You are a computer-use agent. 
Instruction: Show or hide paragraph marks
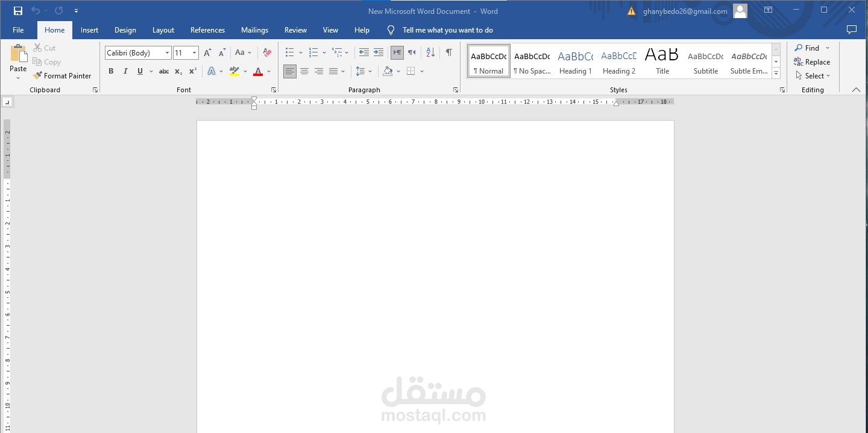449,52
